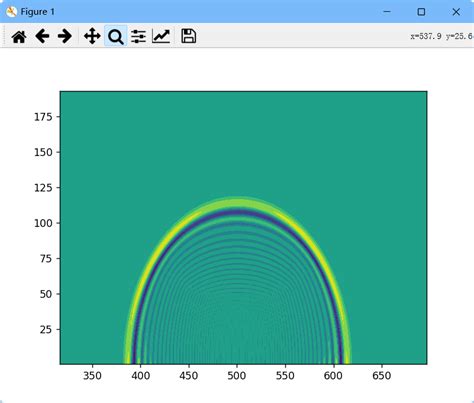Click the Figure 1 title text
This screenshot has height=403, width=474.
[37, 12]
